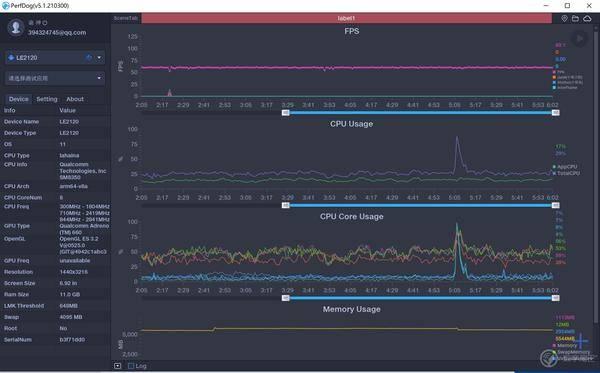Click the pencil icon beside CPU Core Usage chart
The image size is (600, 373).
coord(121,251)
